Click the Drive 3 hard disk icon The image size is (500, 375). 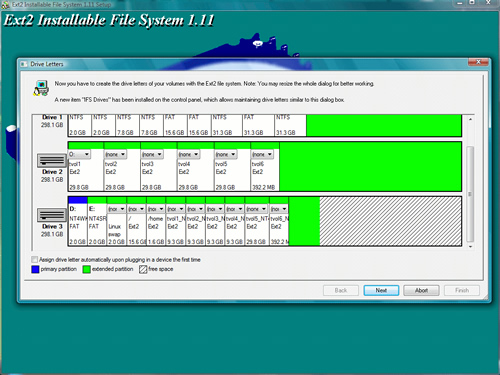[x=52, y=215]
